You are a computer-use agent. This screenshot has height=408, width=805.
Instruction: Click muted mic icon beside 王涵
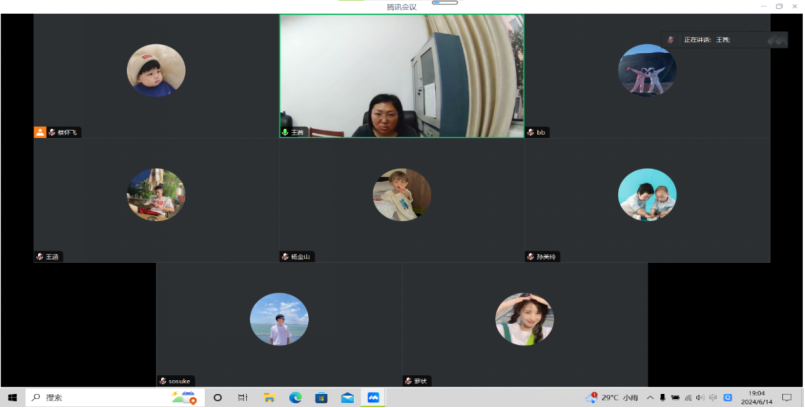(40, 257)
